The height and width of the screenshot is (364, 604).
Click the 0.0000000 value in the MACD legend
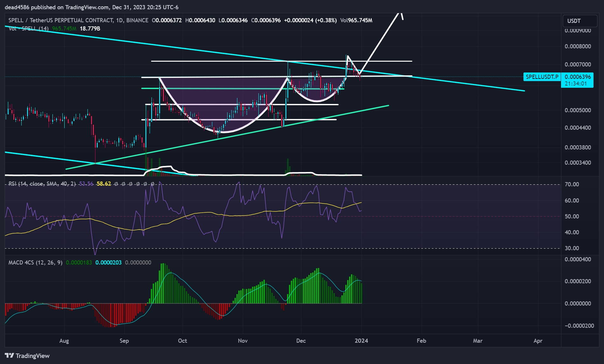[138, 263]
